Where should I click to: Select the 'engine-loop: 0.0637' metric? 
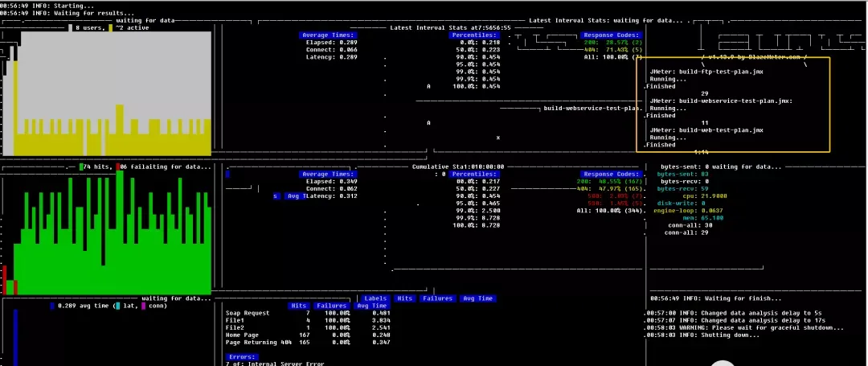688,211
